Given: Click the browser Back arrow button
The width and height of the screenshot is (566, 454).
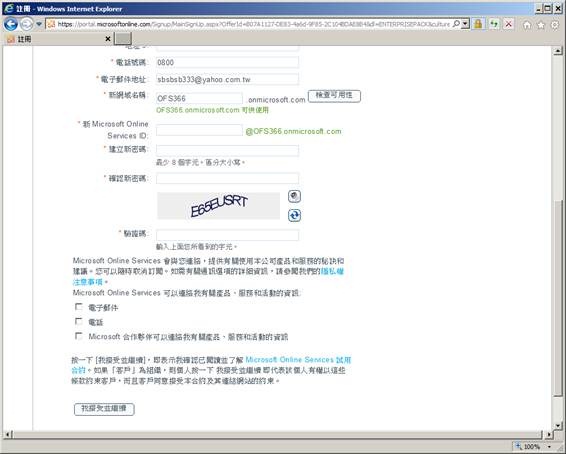Looking at the screenshot, I should (11, 24).
